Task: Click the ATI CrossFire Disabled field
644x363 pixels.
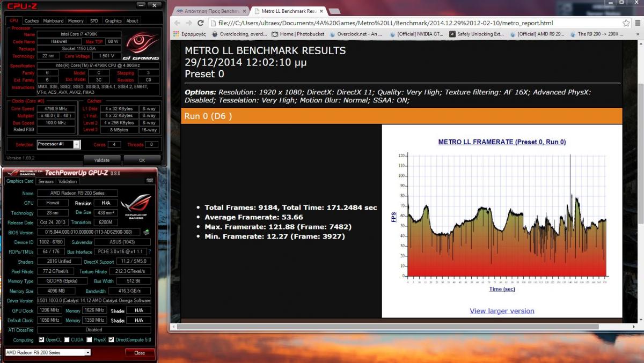Action: (94, 330)
